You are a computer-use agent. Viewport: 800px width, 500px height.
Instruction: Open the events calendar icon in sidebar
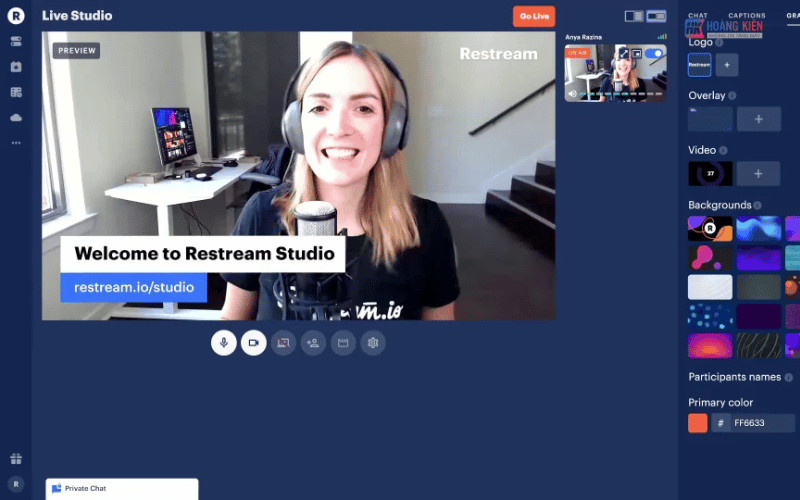click(16, 67)
